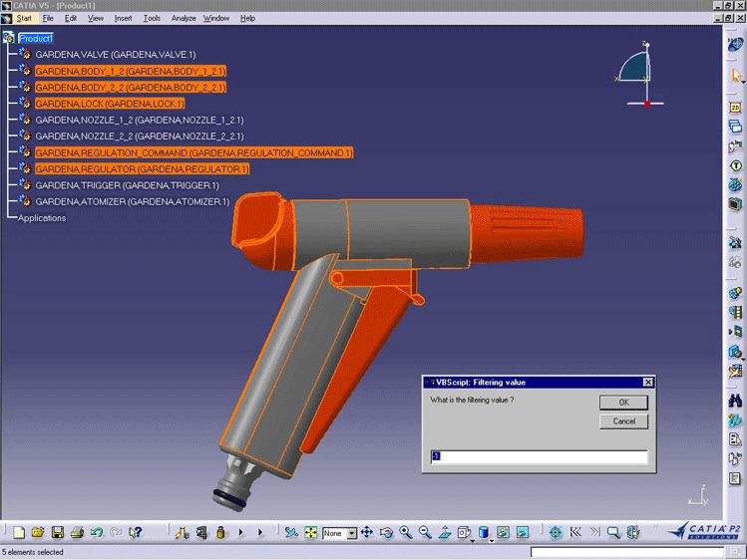Click the Print icon
747x560 pixels.
(x=77, y=533)
